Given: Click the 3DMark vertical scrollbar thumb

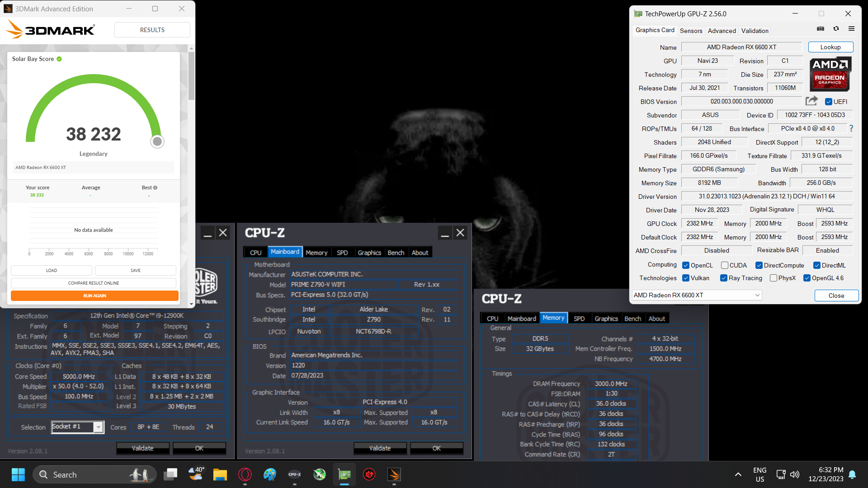Looking at the screenshot, I should [191, 76].
